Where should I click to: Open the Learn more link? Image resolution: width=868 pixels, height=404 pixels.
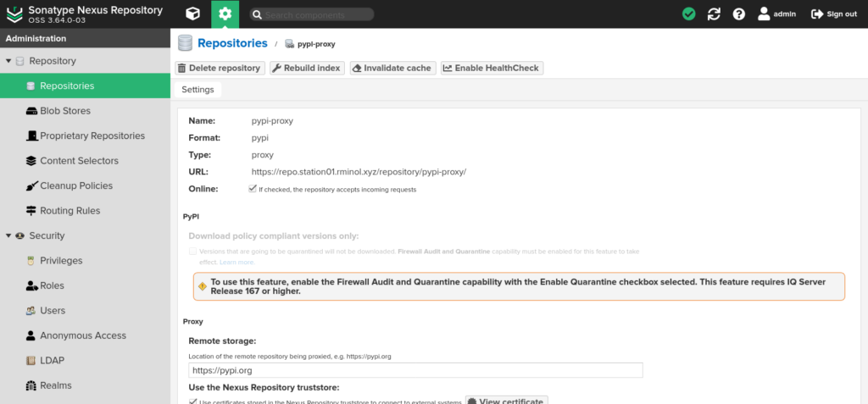(237, 262)
